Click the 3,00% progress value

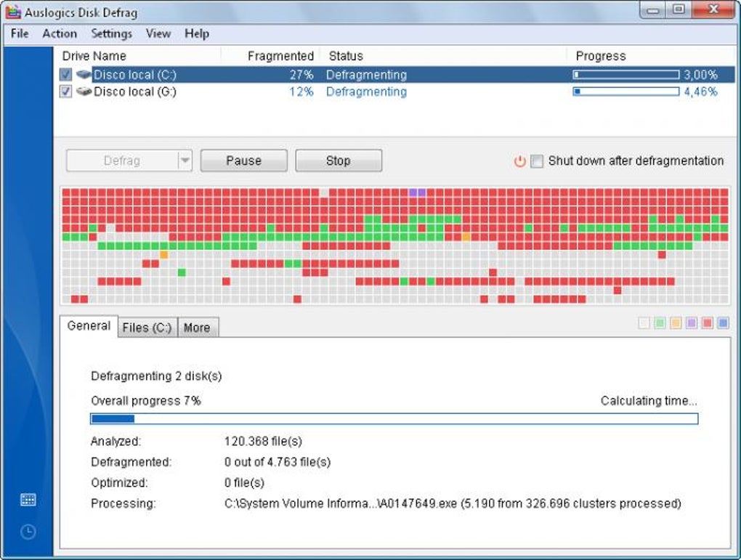(x=701, y=75)
